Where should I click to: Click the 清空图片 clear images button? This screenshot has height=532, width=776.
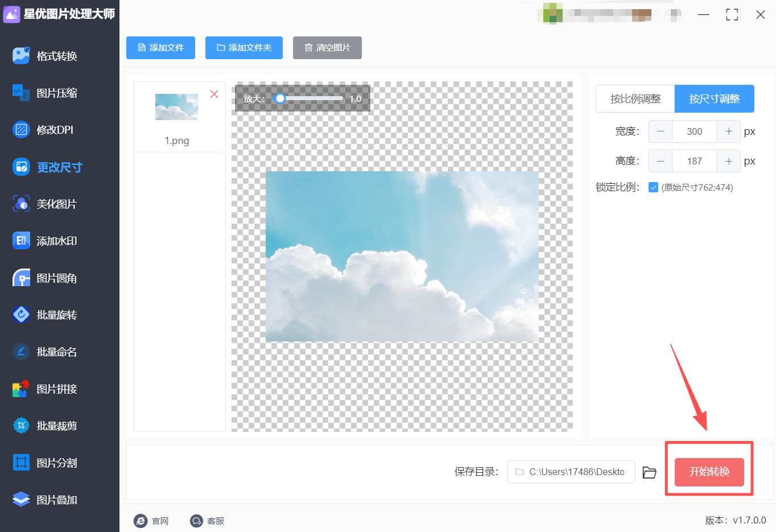(327, 48)
